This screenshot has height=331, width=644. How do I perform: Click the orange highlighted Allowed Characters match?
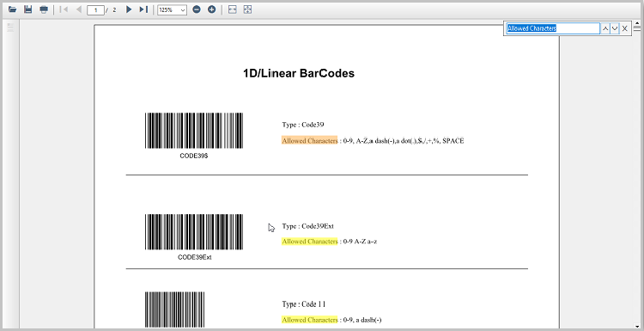click(310, 141)
